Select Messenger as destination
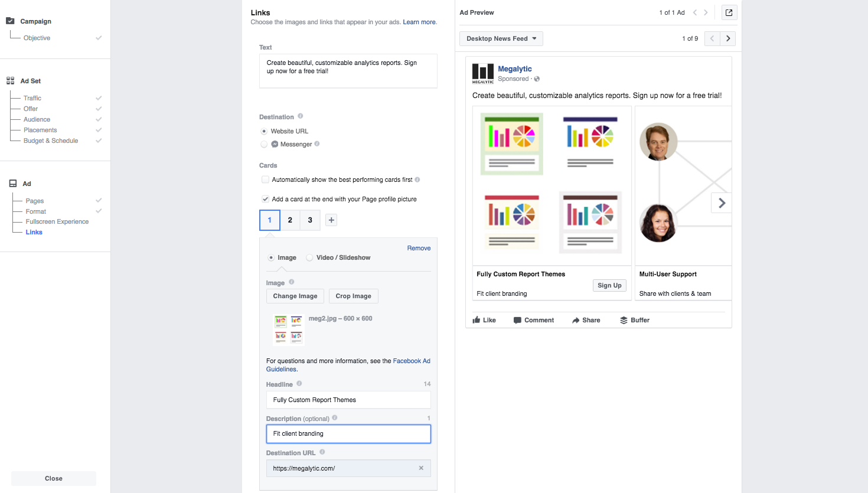This screenshot has width=868, height=493. pos(264,144)
